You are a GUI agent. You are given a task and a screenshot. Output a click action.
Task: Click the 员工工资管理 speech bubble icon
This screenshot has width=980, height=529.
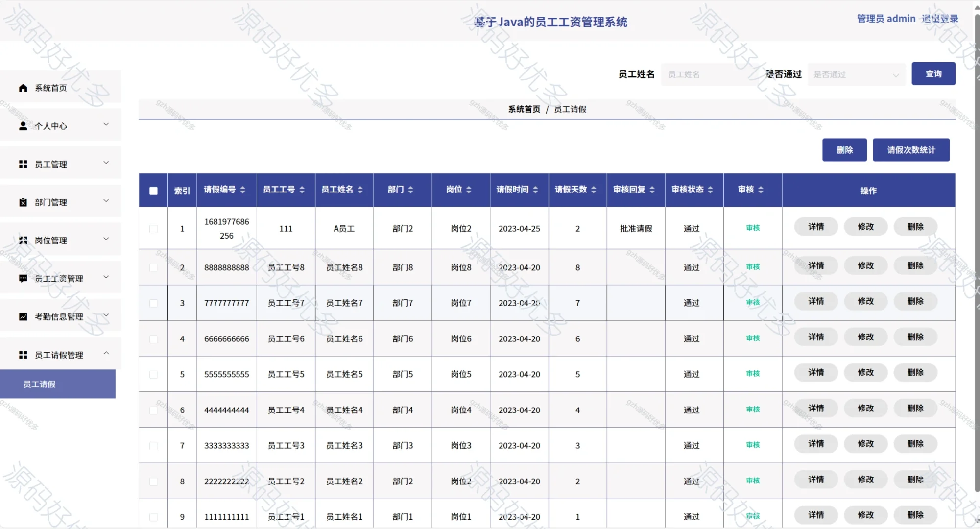[22, 278]
